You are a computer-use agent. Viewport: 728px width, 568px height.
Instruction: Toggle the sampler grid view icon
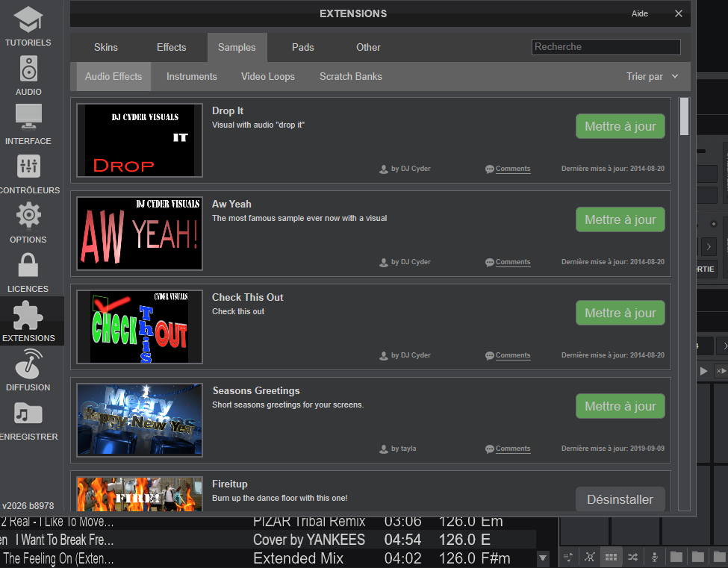pos(611,557)
